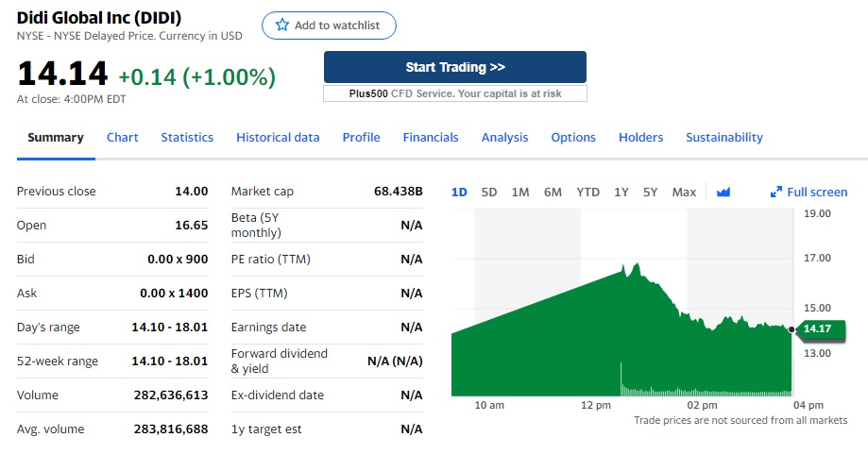Click the 14.14 closing price
868x471 pixels.
pos(62,74)
